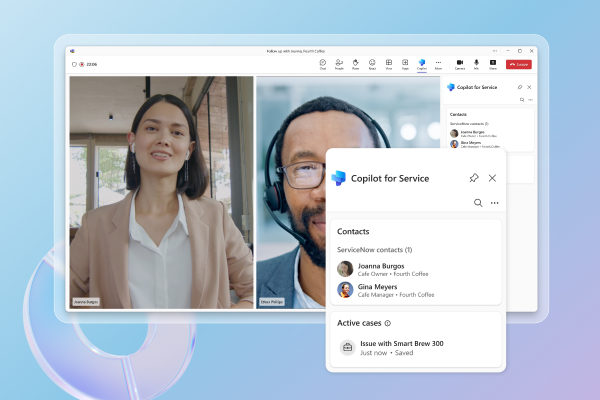
Task: Click the Share screen button
Action: [x=493, y=63]
